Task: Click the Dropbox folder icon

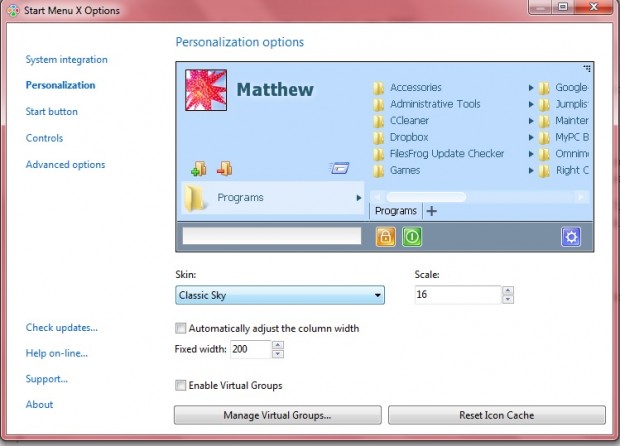Action: (x=379, y=138)
